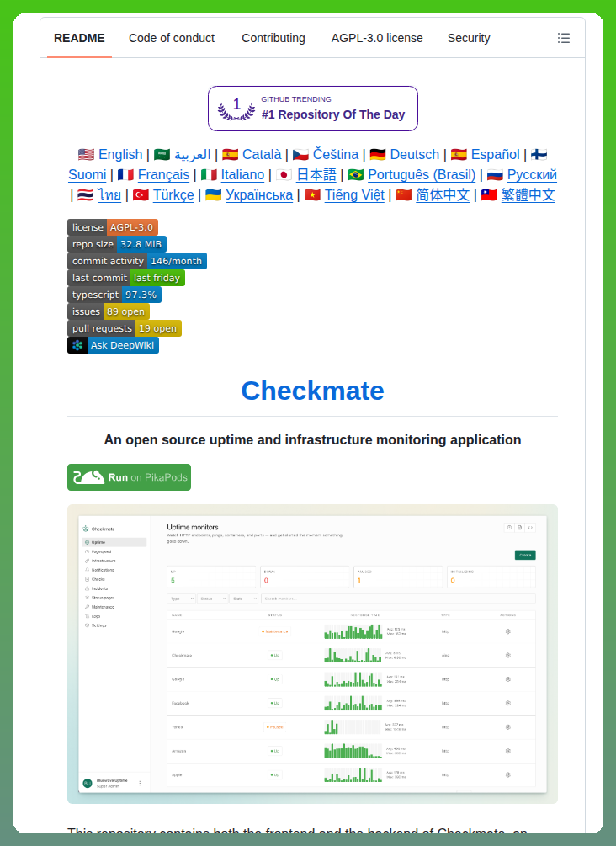The width and height of the screenshot is (616, 846).
Task: Open the Русский README link
Action: [532, 175]
